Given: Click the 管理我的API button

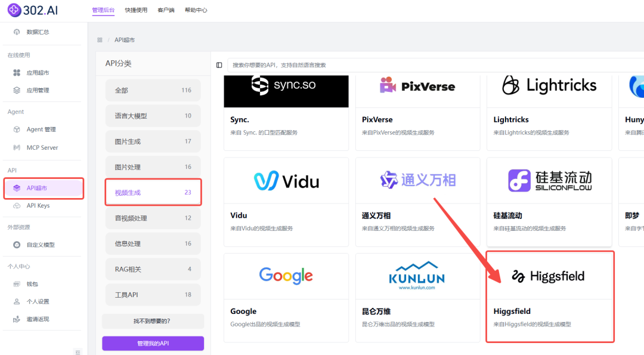Looking at the screenshot, I should 153,344.
